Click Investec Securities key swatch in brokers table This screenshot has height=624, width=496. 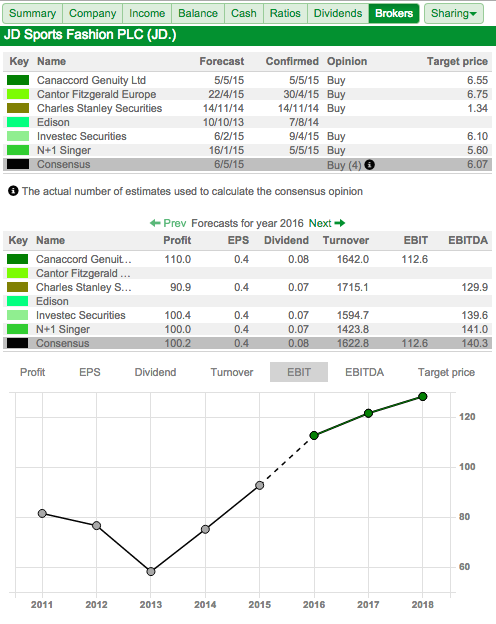click(x=18, y=136)
